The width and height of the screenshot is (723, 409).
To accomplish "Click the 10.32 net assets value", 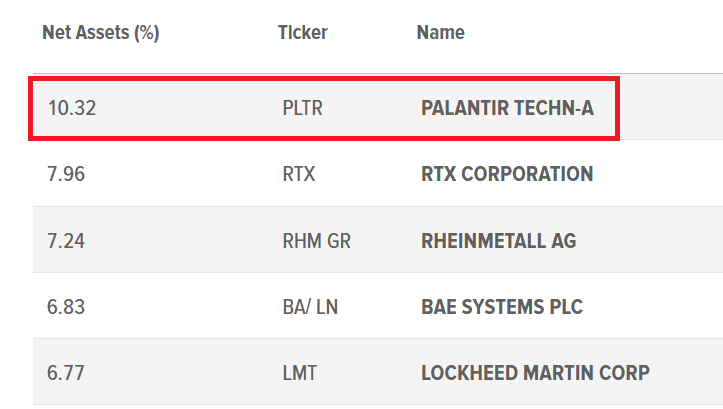I will (x=72, y=108).
